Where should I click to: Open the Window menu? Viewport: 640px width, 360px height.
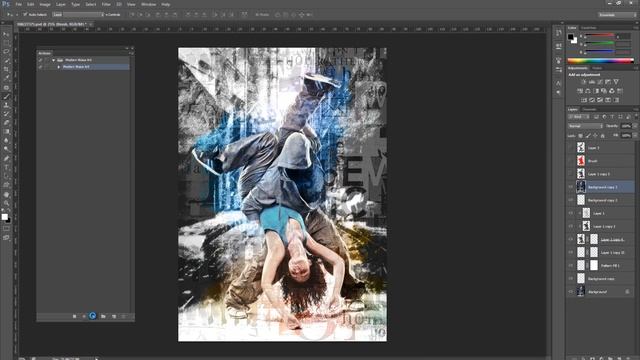[148, 4]
